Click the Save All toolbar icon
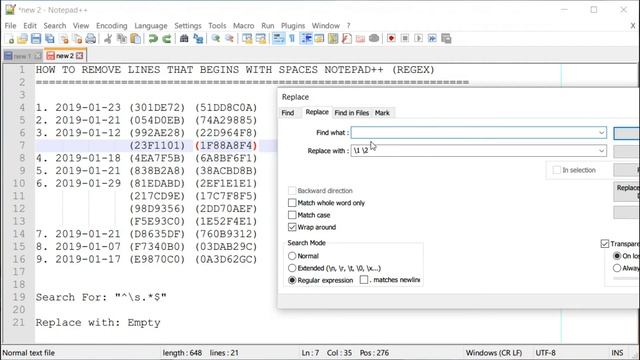The image size is (640, 360). tap(50, 39)
